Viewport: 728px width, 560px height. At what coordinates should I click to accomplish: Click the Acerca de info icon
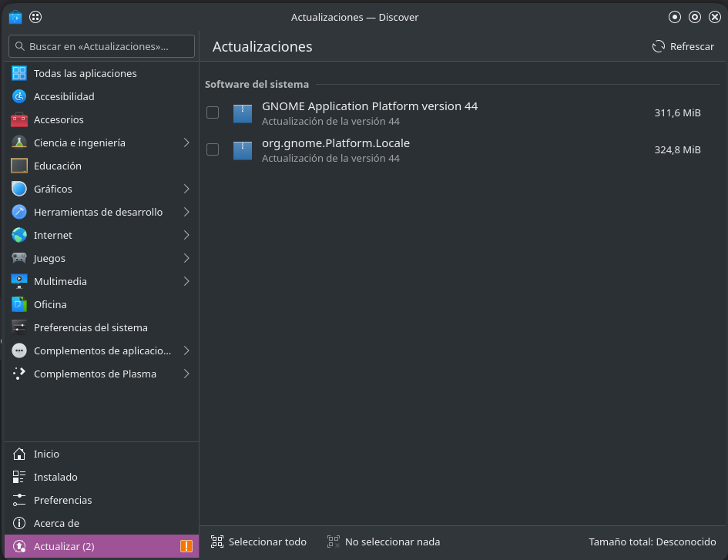tap(19, 523)
